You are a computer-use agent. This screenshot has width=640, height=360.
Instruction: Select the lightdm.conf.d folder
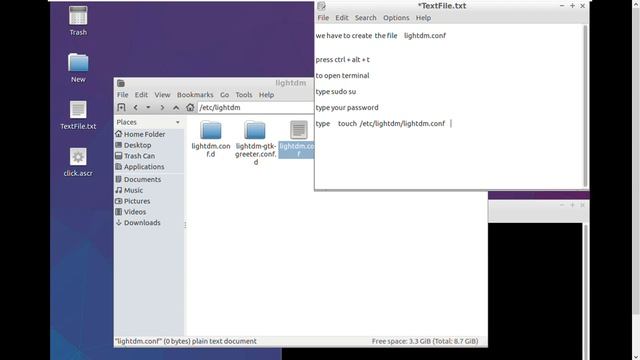click(211, 139)
